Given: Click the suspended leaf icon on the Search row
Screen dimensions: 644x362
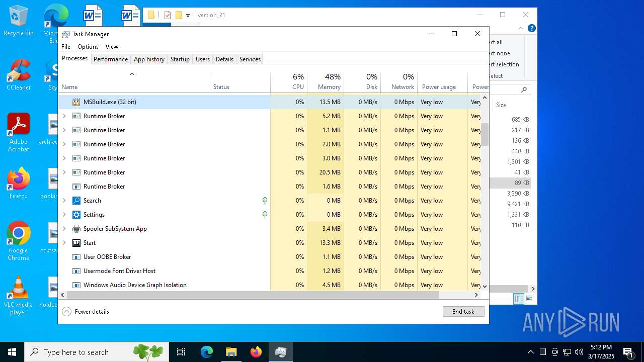Looking at the screenshot, I should 265,201.
